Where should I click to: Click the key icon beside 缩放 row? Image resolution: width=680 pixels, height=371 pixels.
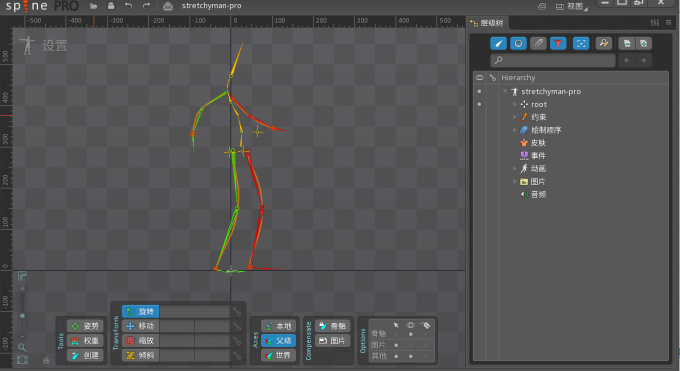click(x=236, y=341)
